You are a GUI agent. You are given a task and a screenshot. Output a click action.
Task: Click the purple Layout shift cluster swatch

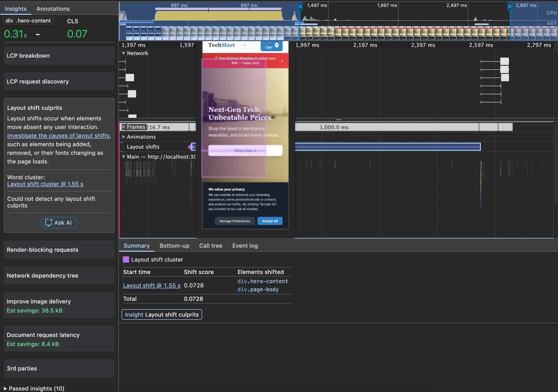point(126,259)
